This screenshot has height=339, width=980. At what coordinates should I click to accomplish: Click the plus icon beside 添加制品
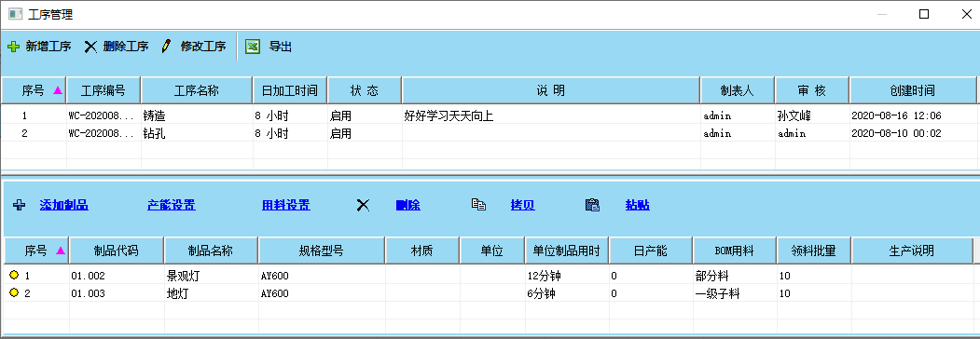pos(20,205)
